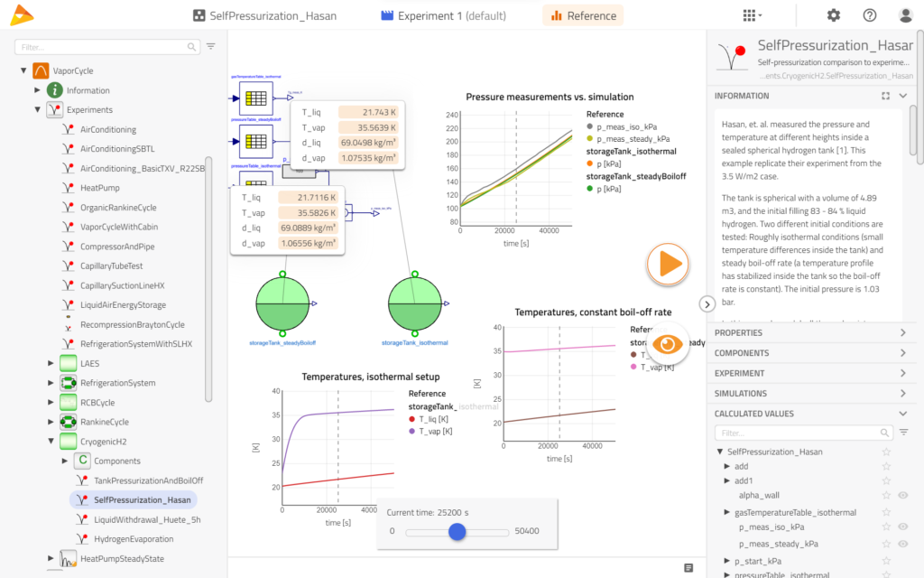
Task: Open TankPressurizationAndBoilOff model
Action: 148,480
